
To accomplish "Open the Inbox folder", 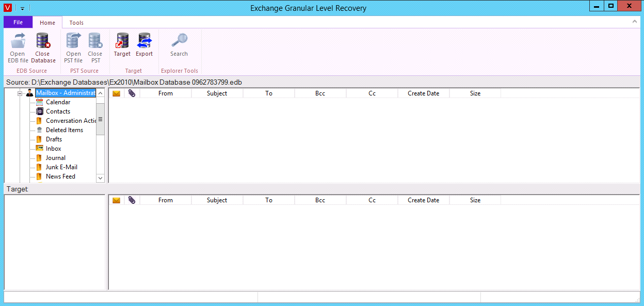I will coord(54,149).
